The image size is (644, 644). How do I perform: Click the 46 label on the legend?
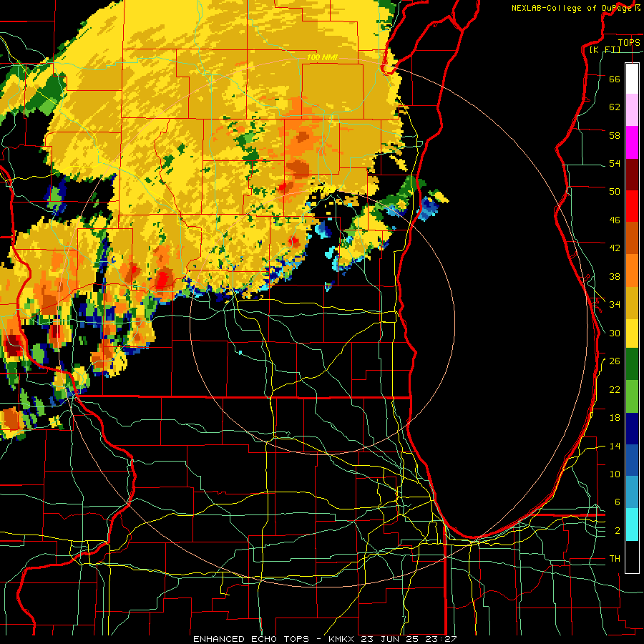pos(615,220)
